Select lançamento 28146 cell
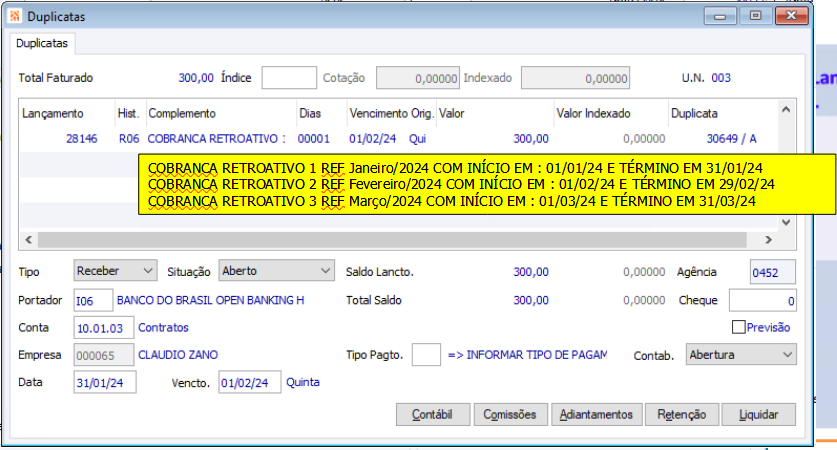Screen dimensions: 837x450 (x=82, y=139)
